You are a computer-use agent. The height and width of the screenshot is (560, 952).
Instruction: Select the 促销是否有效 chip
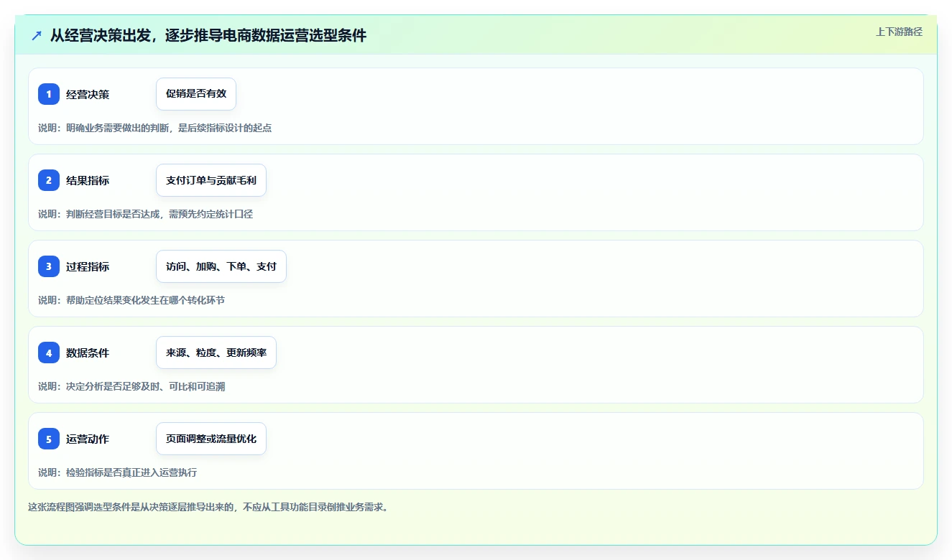coord(196,94)
